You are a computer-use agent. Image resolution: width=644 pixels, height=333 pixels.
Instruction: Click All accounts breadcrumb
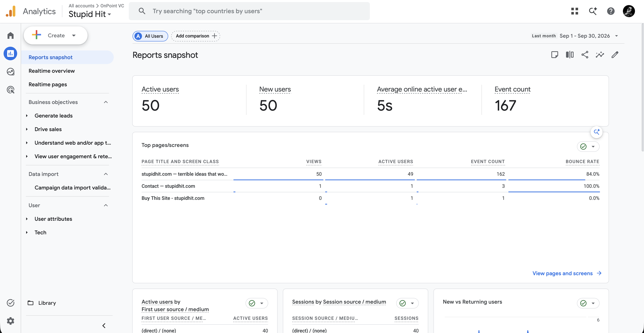(82, 5)
